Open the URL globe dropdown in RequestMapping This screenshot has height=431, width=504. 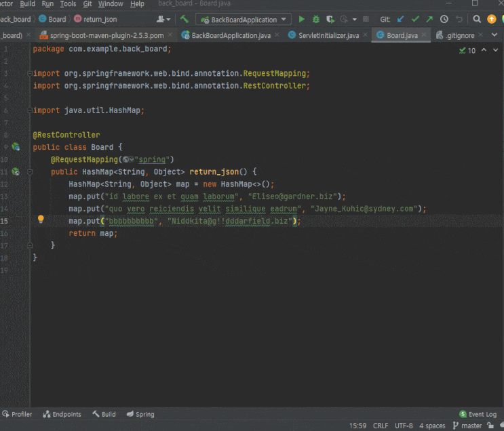[x=128, y=159]
